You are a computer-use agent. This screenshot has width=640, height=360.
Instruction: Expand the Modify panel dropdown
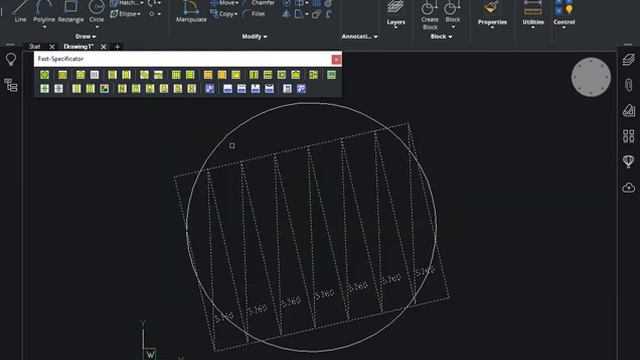254,36
